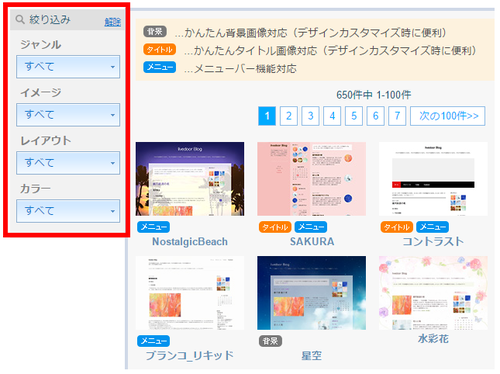500x374 pixels.
Task: Select the 水彩花 template thumbnail
Action: pyautogui.click(x=433, y=293)
